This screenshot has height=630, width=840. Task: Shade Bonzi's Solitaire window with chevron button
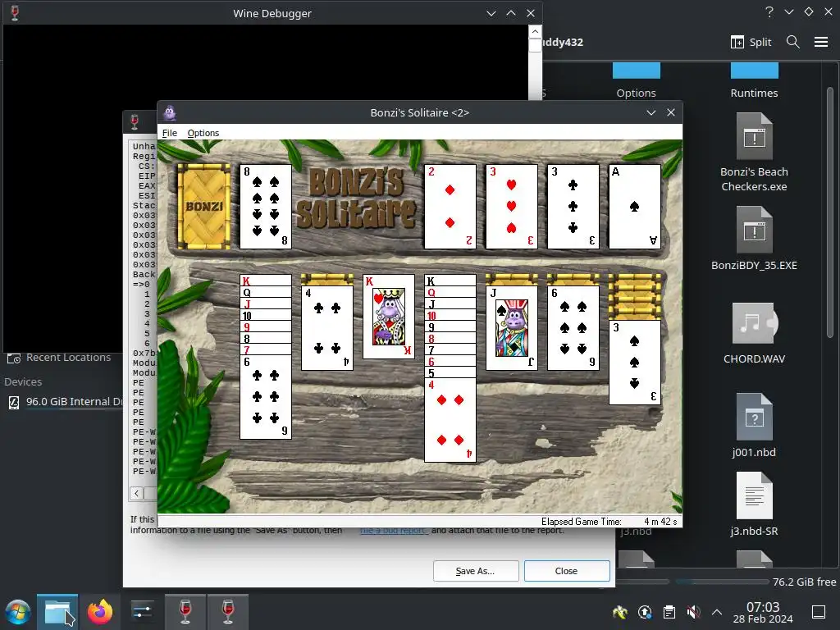click(x=651, y=112)
